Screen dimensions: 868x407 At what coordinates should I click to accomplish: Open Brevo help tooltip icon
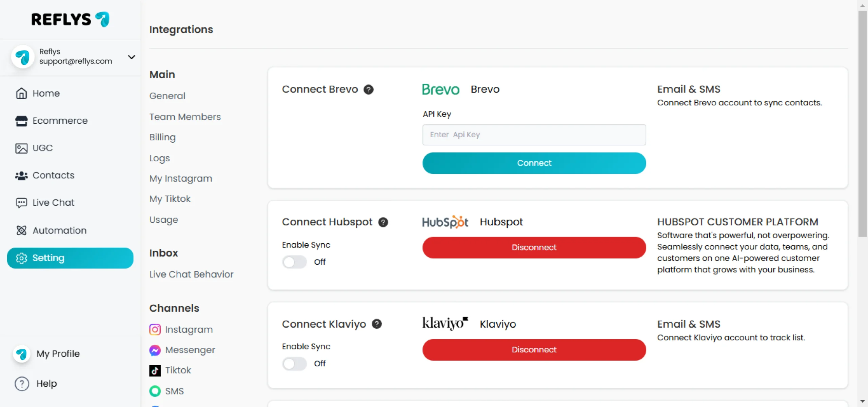[369, 89]
